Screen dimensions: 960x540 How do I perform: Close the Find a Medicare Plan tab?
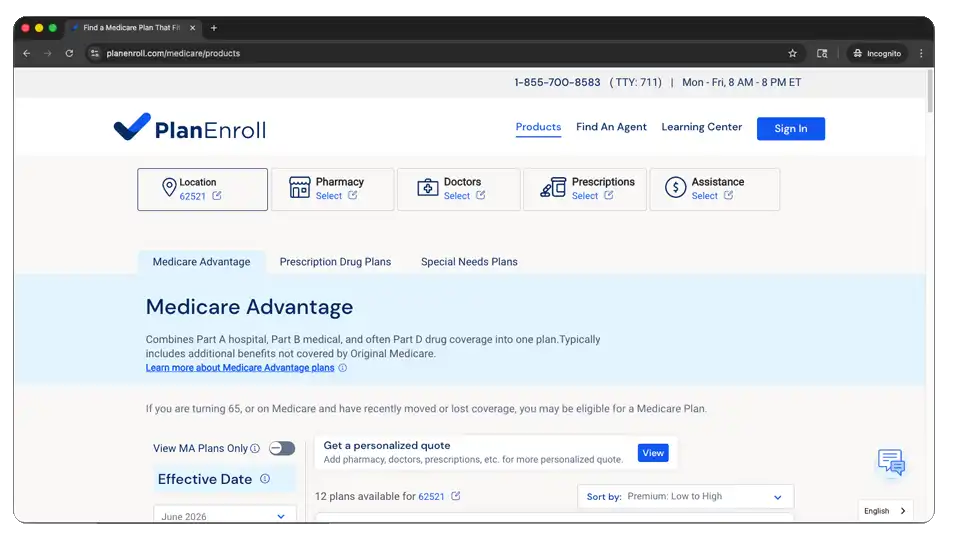coord(192,28)
